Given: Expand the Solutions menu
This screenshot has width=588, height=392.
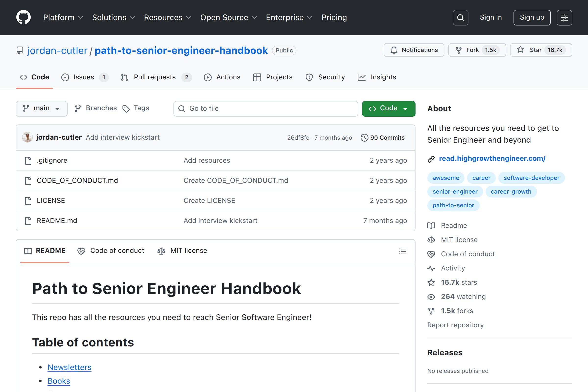Looking at the screenshot, I should point(113,17).
